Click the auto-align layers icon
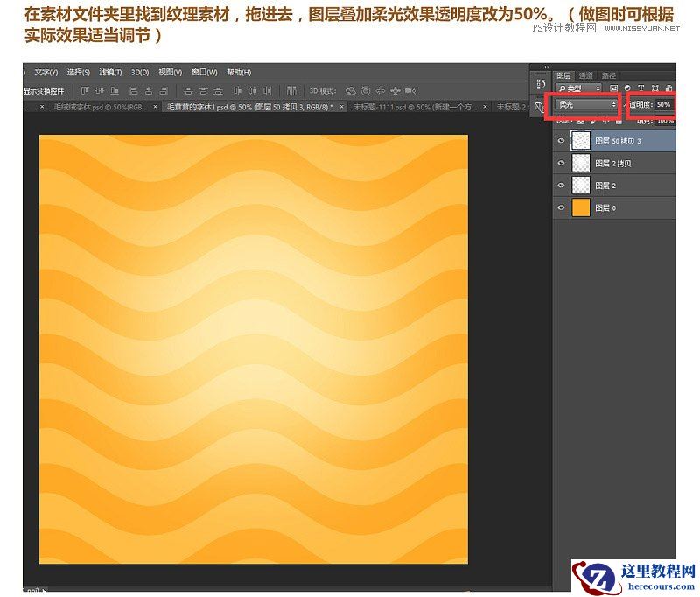The width and height of the screenshot is (700, 597). pyautogui.click(x=291, y=91)
